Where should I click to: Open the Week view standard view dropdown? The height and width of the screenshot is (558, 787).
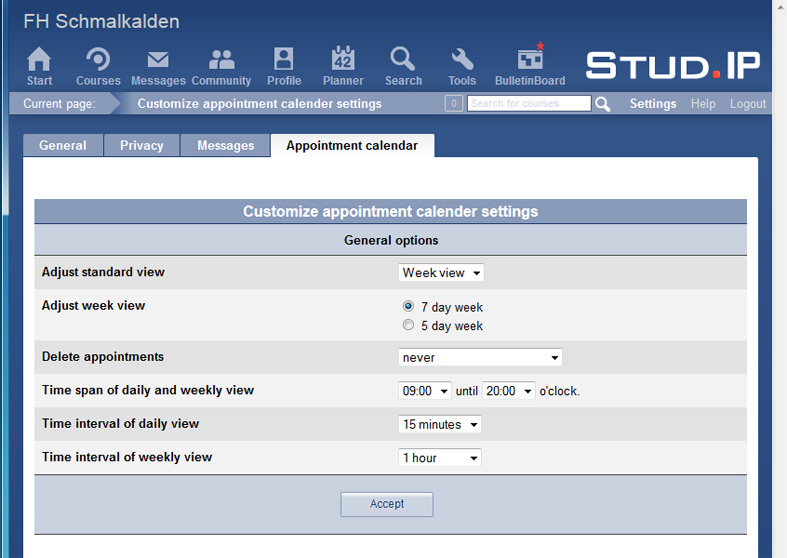click(441, 272)
